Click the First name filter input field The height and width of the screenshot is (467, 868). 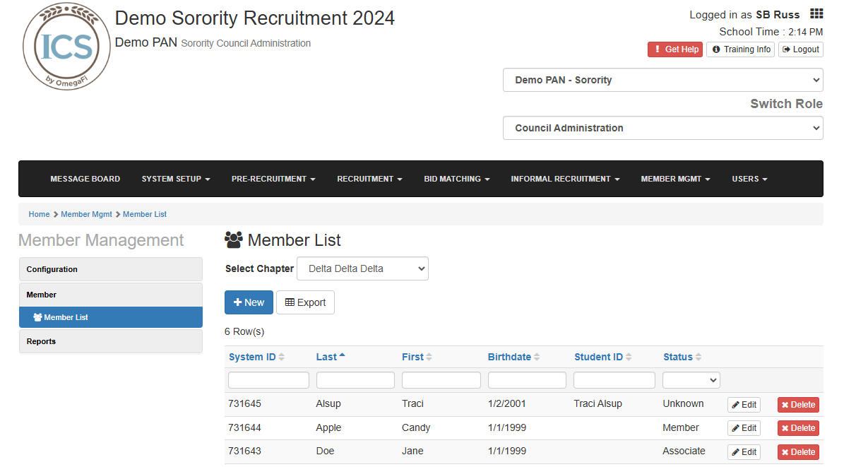click(441, 379)
